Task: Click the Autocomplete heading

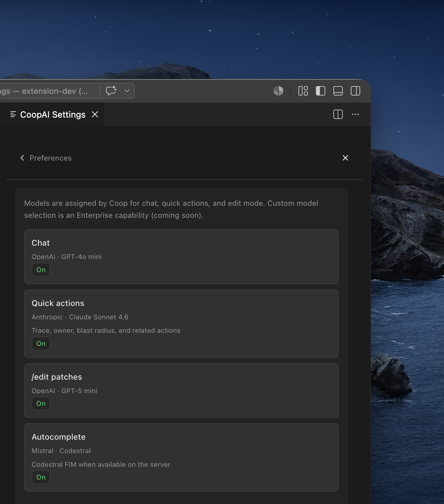Action: tap(59, 437)
